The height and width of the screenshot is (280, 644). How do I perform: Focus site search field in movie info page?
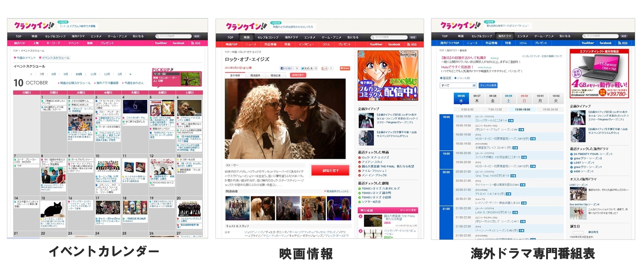point(389,37)
